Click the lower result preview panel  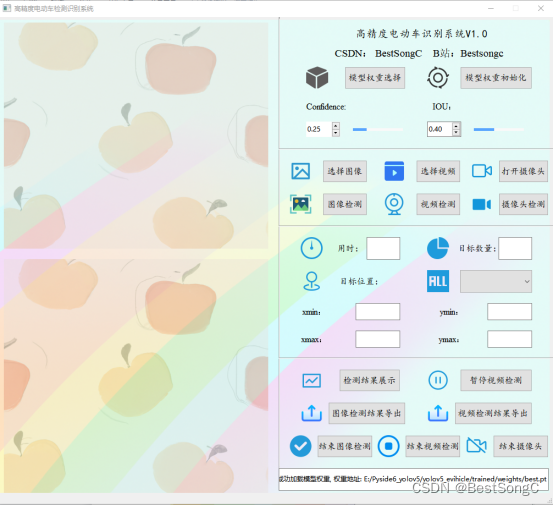point(136,376)
